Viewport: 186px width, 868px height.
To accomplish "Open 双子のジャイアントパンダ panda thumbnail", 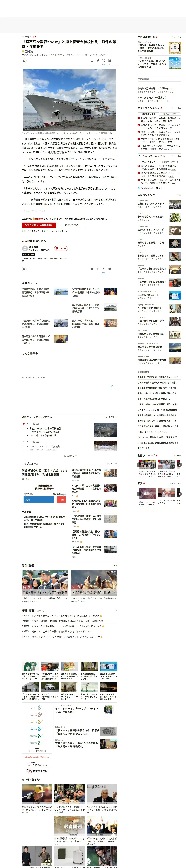I will 175,230.
